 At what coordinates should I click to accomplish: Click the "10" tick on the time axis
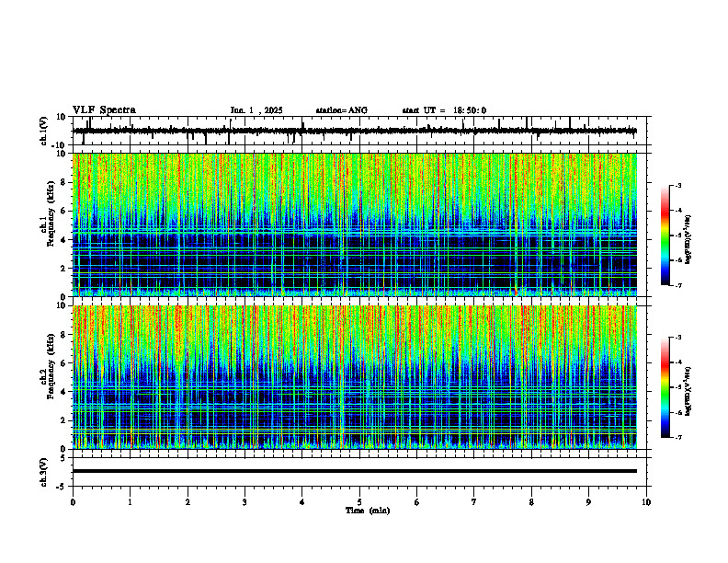(646, 502)
